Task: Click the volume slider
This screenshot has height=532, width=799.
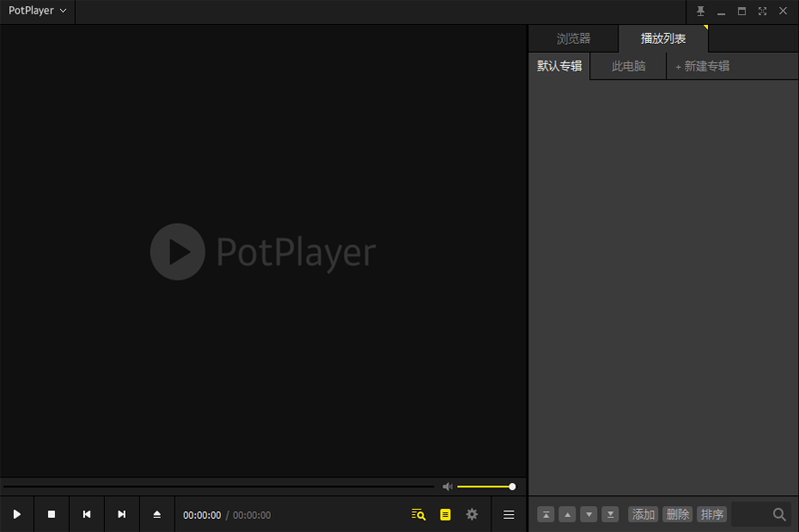Action: tap(484, 486)
